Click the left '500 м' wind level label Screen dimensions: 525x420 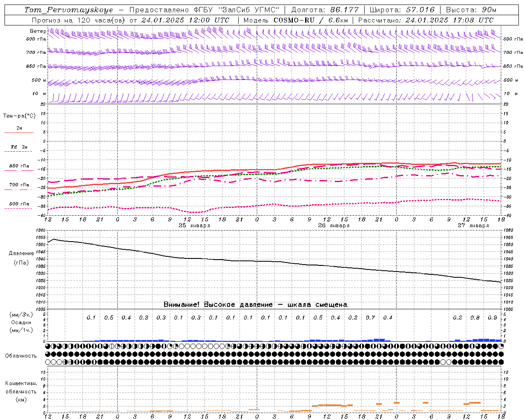[x=39, y=80]
